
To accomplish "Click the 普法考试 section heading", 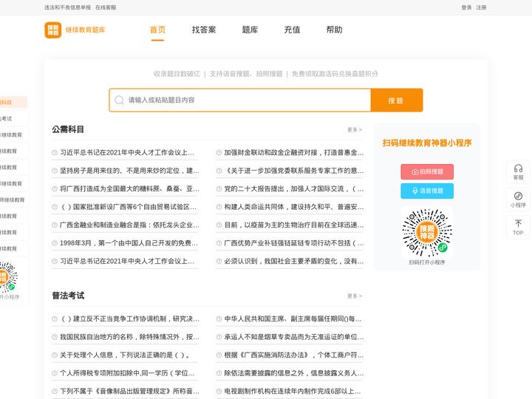I will coord(68,296).
